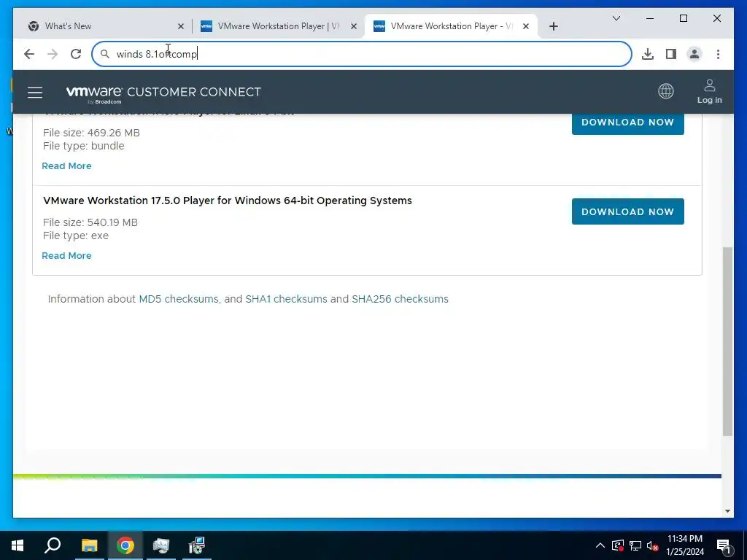Open the taskbar clock and date

tap(684, 545)
